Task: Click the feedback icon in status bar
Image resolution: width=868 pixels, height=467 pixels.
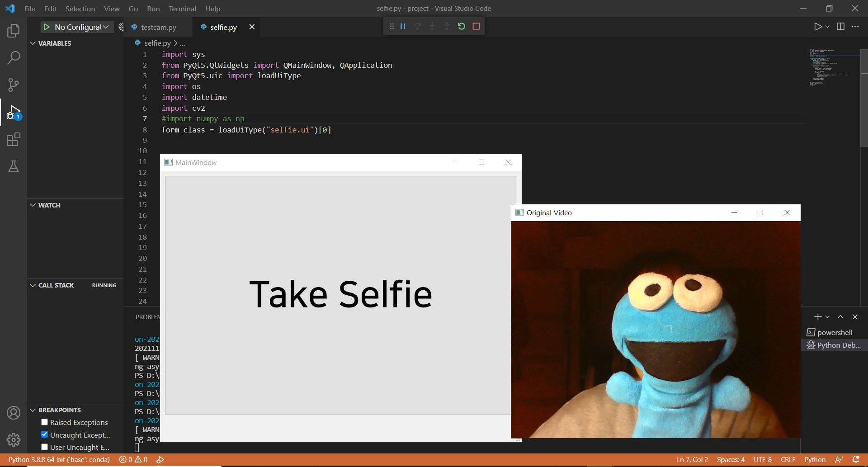Action: point(839,459)
